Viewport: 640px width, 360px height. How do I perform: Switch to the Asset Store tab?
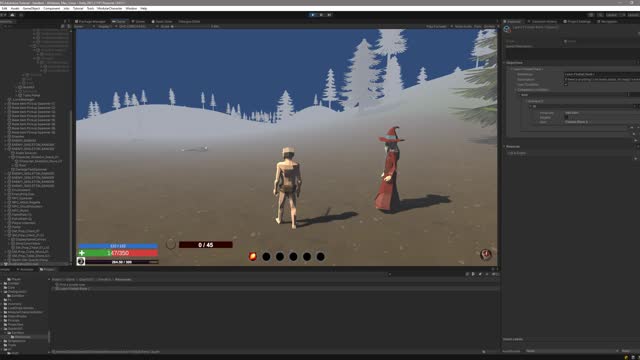162,21
